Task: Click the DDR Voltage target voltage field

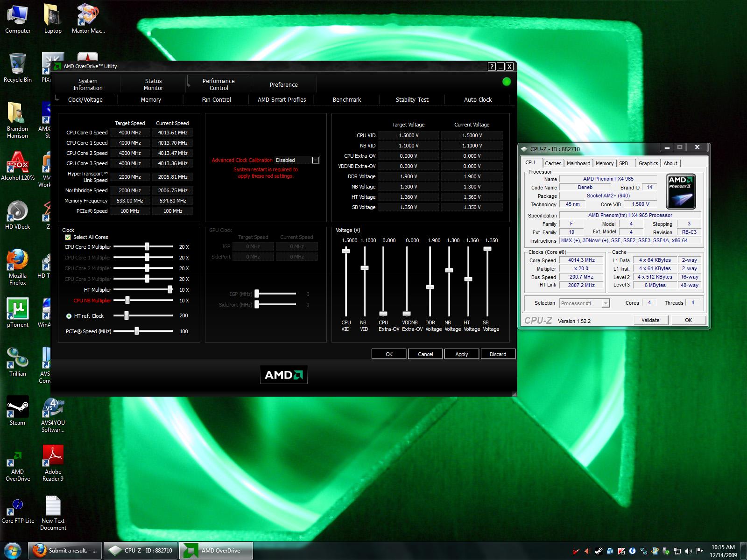Action: pyautogui.click(x=409, y=176)
